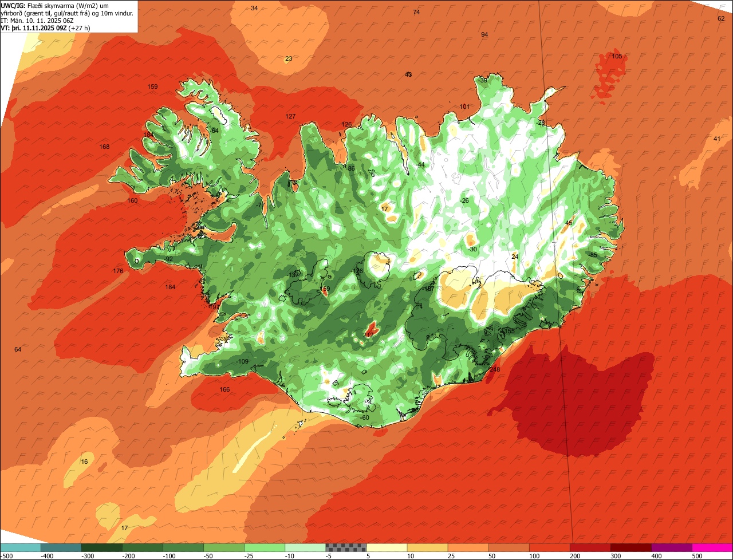Pick the -50 to -25 legend swatch
The height and width of the screenshot is (560, 733).
point(224,547)
